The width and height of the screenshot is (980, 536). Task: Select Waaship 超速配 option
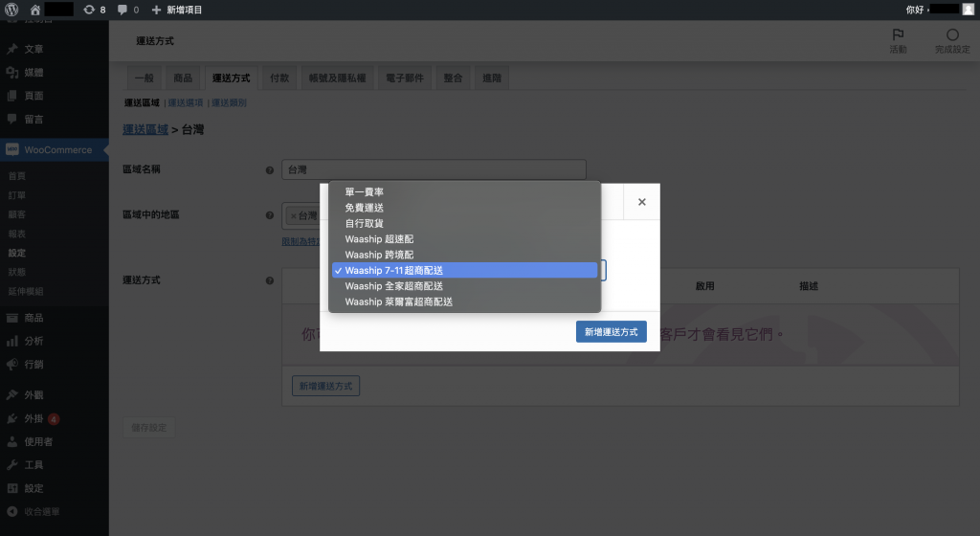coord(379,239)
